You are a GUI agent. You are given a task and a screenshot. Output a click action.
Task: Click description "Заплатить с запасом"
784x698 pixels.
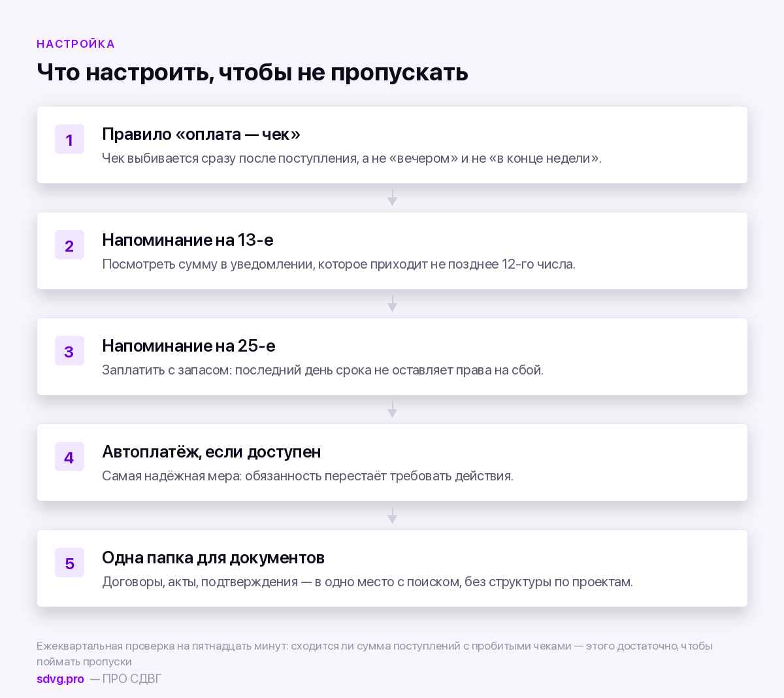coord(166,370)
